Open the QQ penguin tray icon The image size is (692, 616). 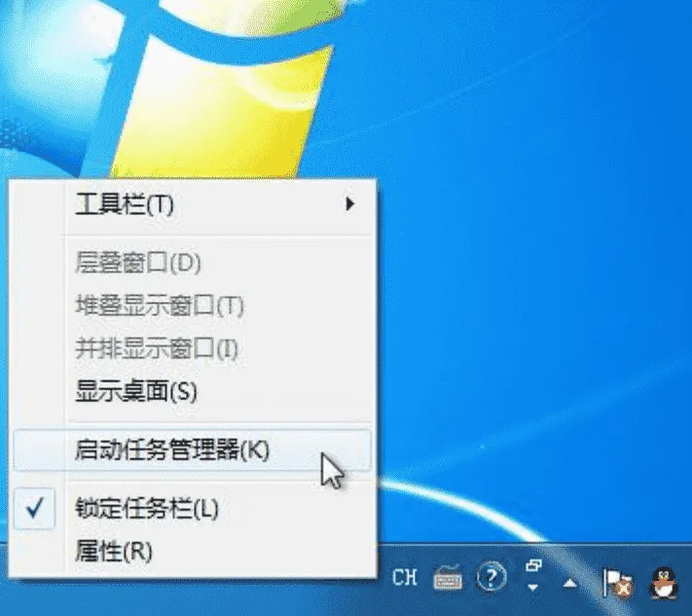(664, 583)
